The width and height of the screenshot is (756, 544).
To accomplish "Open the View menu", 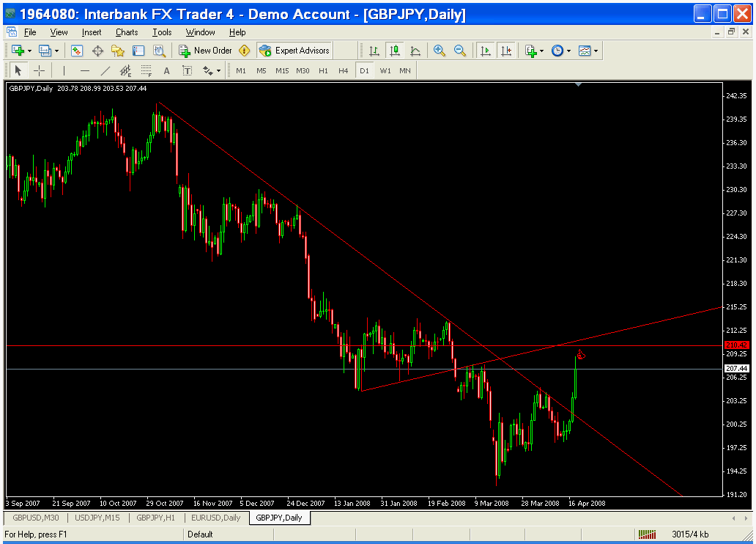I will (x=59, y=32).
